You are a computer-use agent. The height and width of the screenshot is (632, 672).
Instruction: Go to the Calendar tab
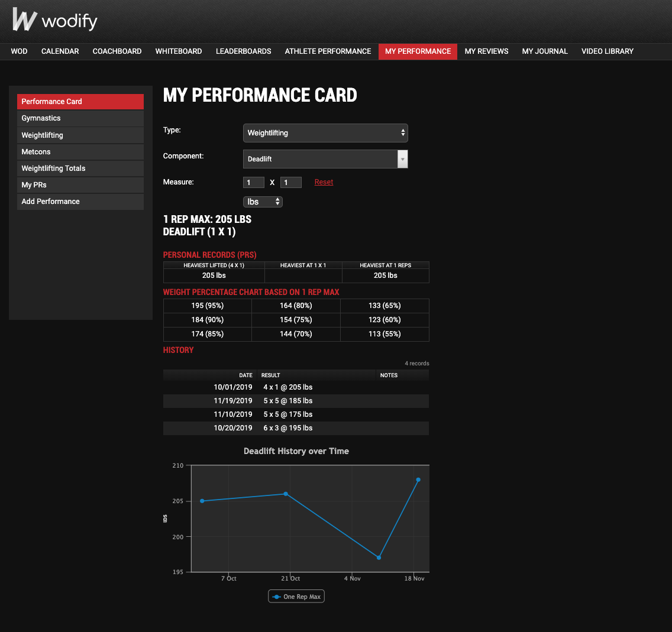click(60, 51)
